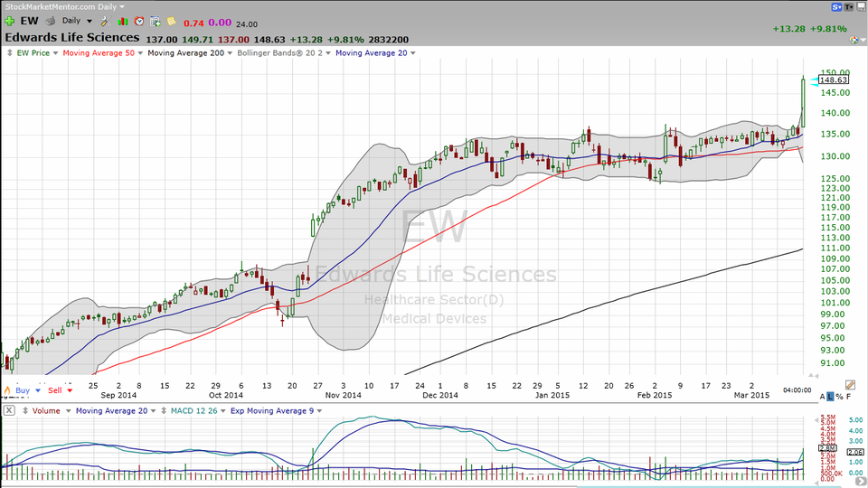Expand the top Moving Average 20 dropdown
868x488 pixels.
(x=413, y=53)
